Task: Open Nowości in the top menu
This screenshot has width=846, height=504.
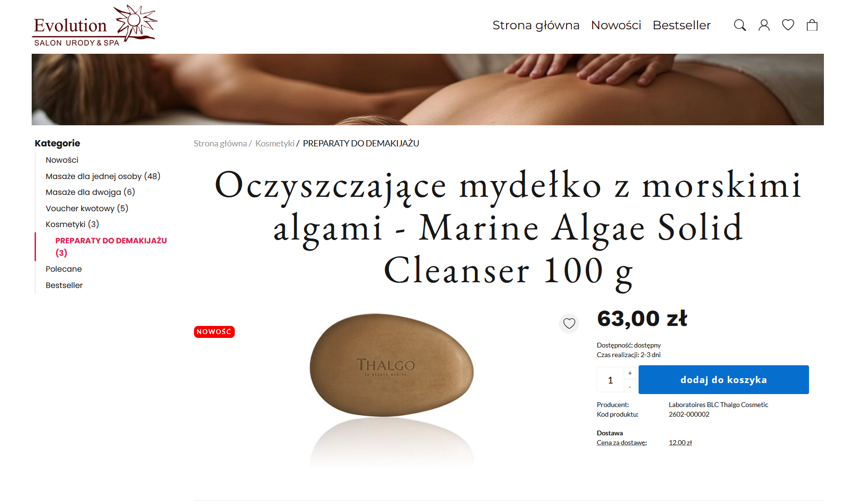Action: pos(616,25)
